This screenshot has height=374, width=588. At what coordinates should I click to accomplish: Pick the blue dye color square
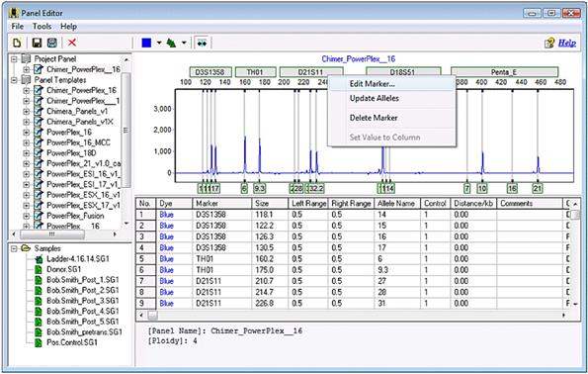[146, 43]
